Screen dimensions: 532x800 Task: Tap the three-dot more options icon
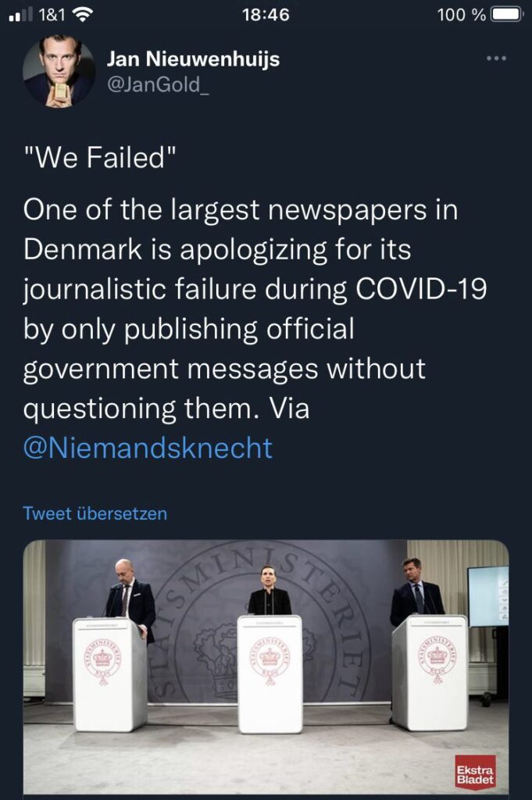[497, 59]
